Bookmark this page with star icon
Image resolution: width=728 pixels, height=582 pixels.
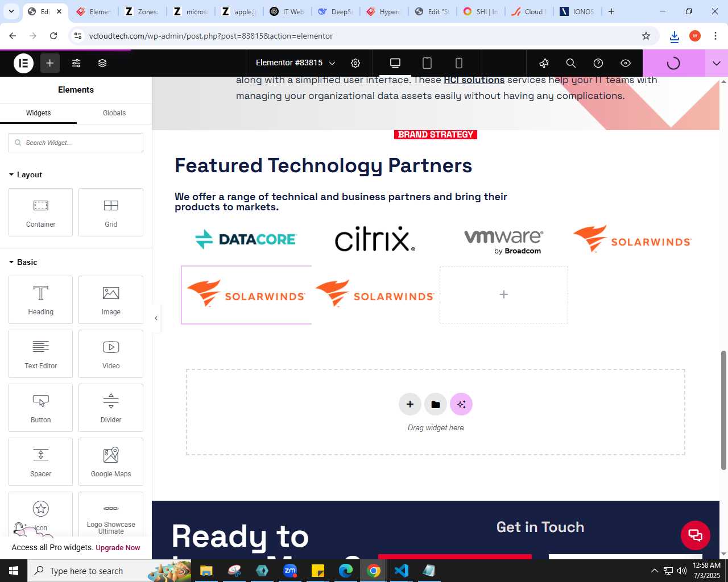click(x=646, y=36)
